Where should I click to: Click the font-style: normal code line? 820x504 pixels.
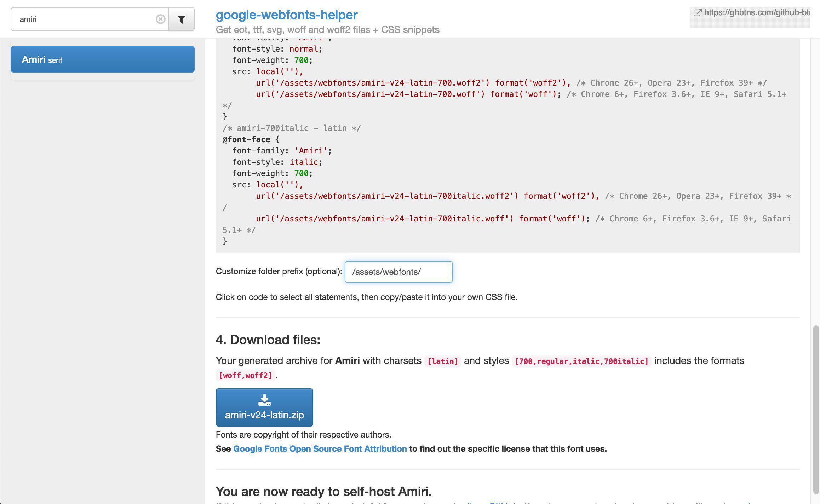point(277,49)
